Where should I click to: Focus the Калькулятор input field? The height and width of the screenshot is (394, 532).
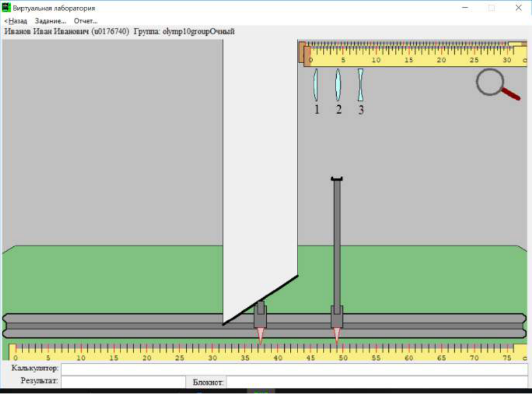click(x=294, y=369)
